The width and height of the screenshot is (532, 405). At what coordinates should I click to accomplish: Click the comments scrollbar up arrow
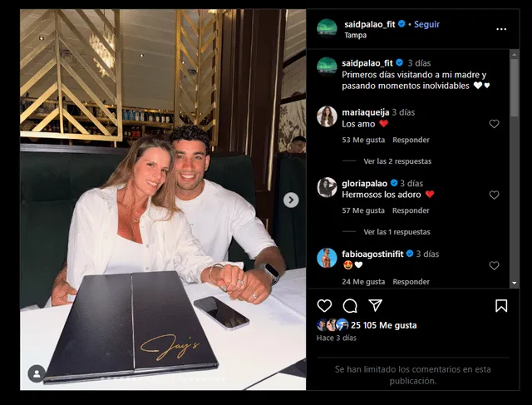coord(515,54)
